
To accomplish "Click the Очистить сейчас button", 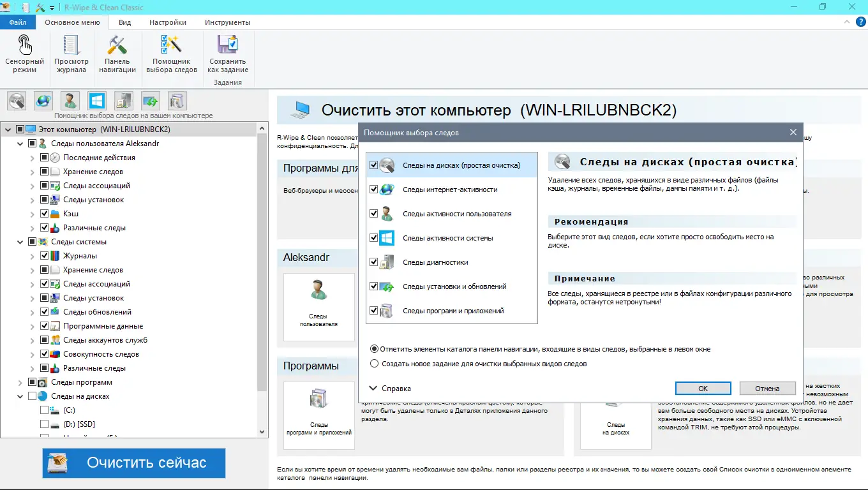I will pos(133,463).
